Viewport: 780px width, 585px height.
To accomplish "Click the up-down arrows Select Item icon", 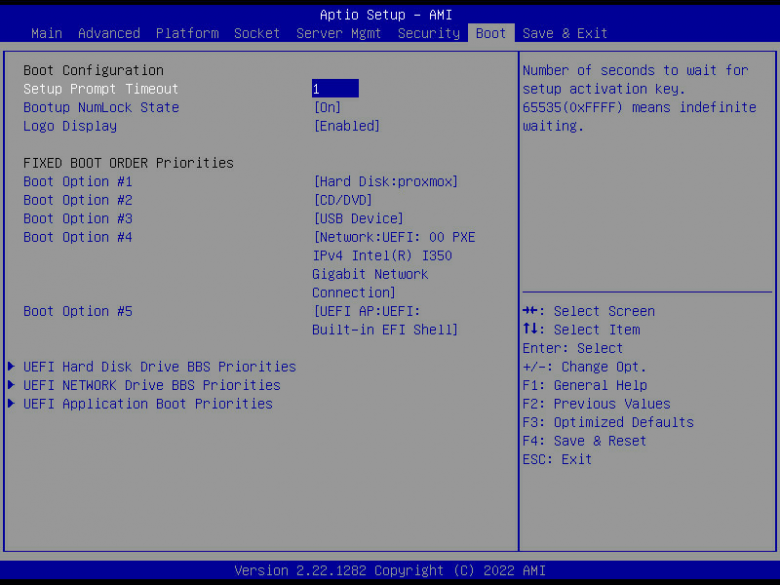I will (530, 329).
